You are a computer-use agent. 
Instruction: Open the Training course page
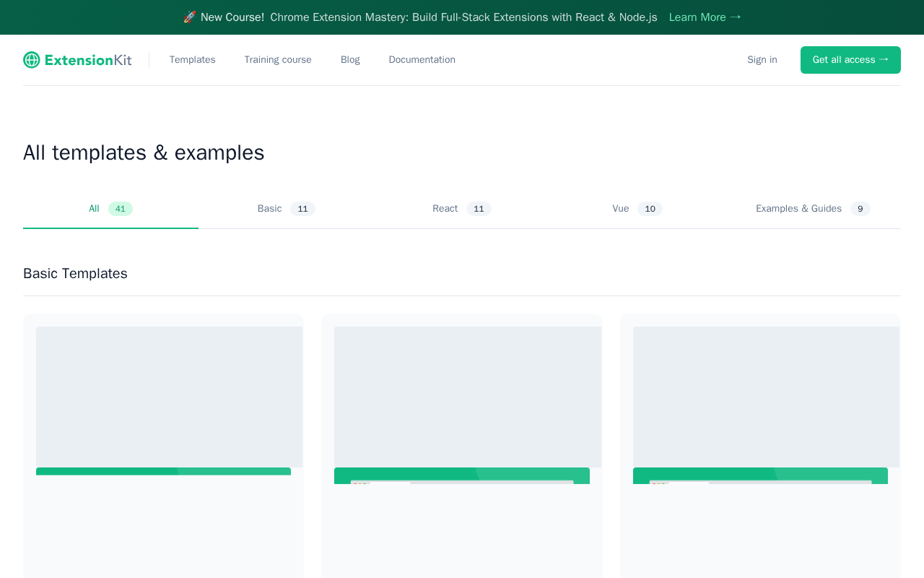[x=278, y=60]
